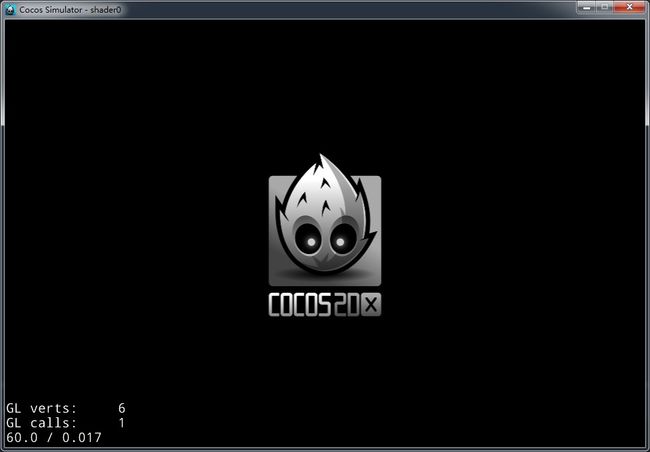Screen dimensions: 650x452
Task: Click the COCOS2DX logo text
Action: click(325, 305)
